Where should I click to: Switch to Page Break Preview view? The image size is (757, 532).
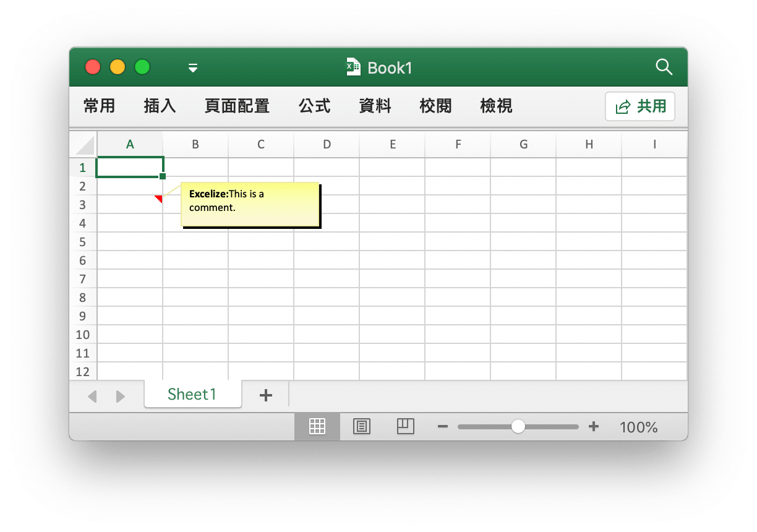click(x=405, y=426)
